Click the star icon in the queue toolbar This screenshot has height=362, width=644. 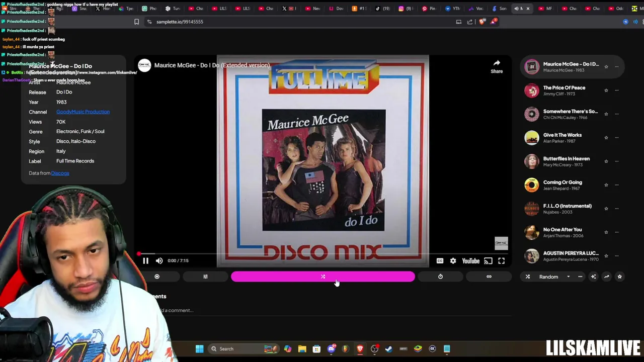[619, 277]
